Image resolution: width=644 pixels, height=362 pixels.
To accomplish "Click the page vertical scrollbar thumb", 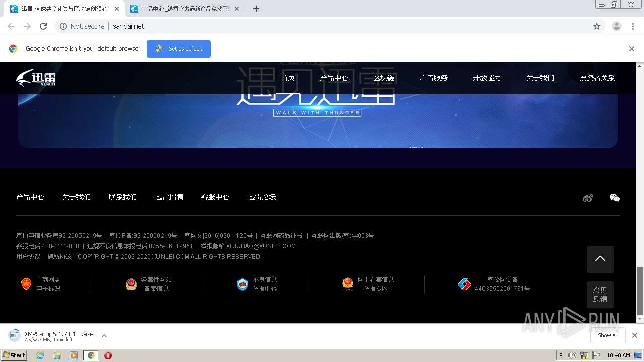I will point(640,291).
